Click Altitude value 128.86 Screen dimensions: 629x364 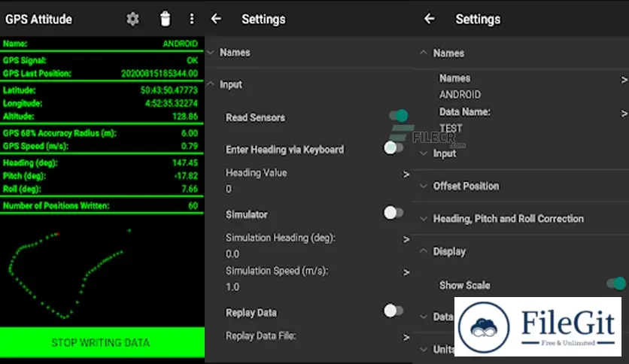pyautogui.click(x=185, y=117)
